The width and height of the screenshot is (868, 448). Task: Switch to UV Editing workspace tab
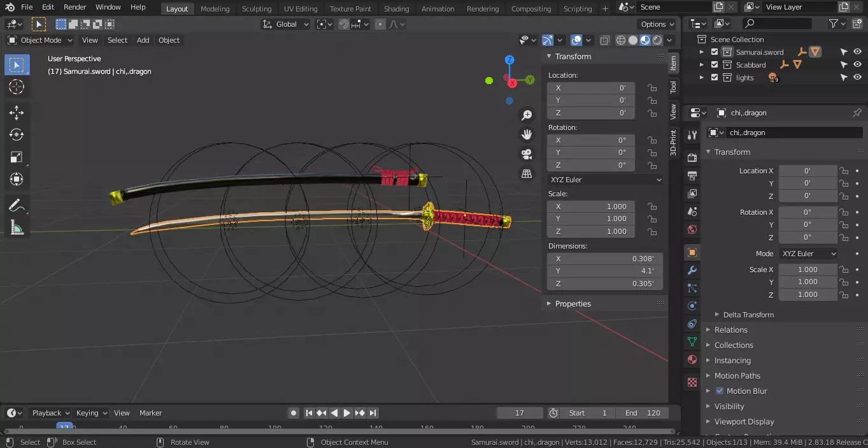click(301, 9)
